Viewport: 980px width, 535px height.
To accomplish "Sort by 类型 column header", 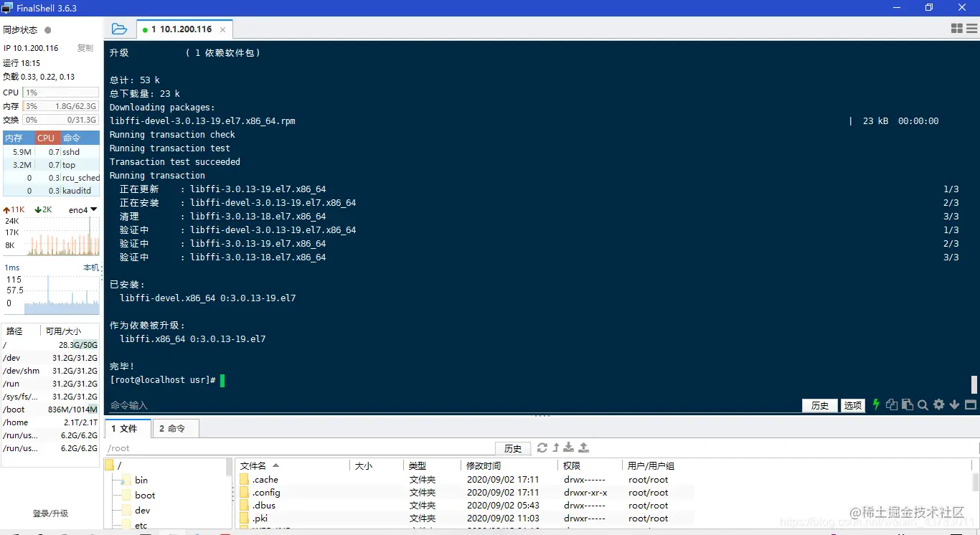I will pyautogui.click(x=432, y=465).
